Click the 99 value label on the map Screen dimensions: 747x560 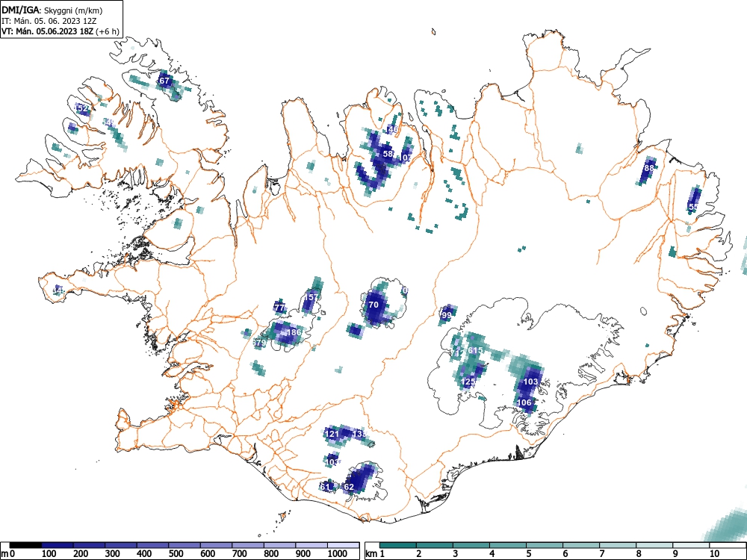tap(447, 315)
